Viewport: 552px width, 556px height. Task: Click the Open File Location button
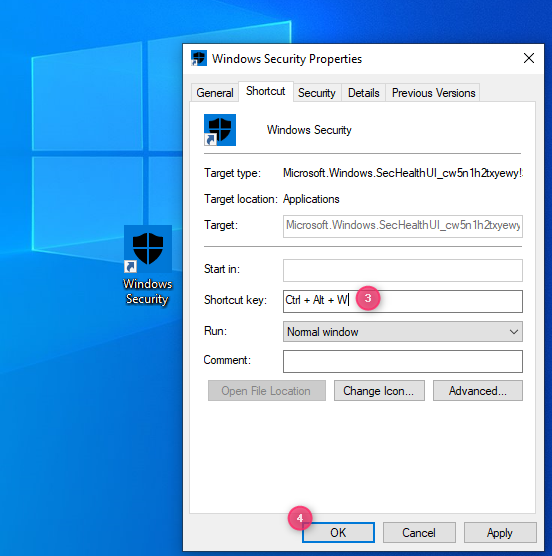tap(267, 391)
